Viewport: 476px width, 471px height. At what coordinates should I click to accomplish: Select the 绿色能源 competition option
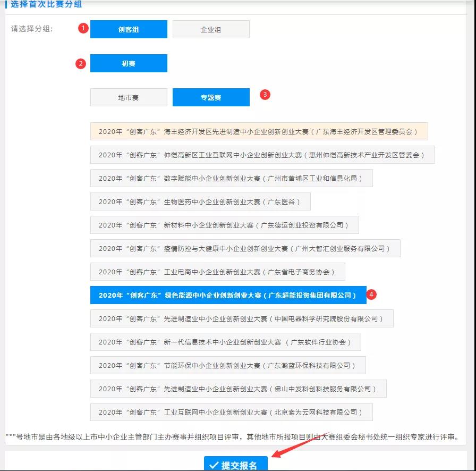(x=228, y=296)
